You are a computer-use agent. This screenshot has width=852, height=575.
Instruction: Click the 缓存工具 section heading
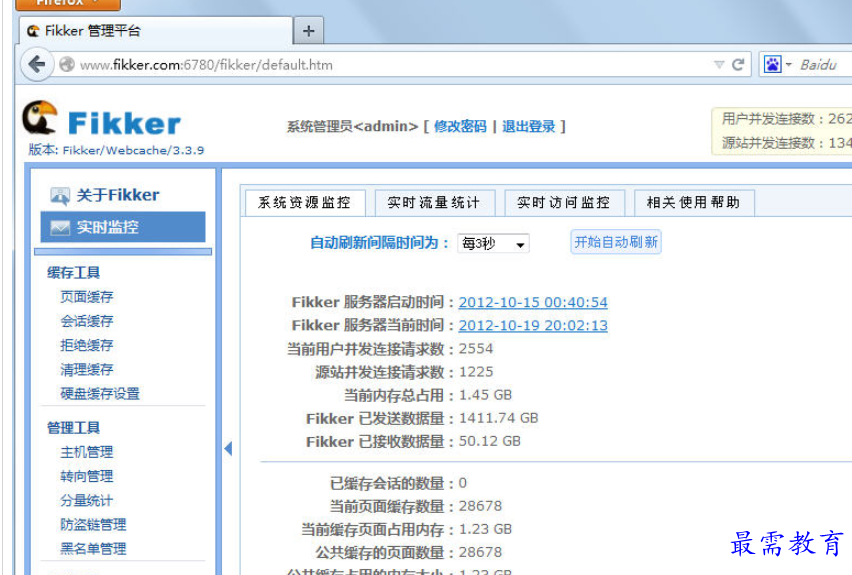pyautogui.click(x=73, y=273)
